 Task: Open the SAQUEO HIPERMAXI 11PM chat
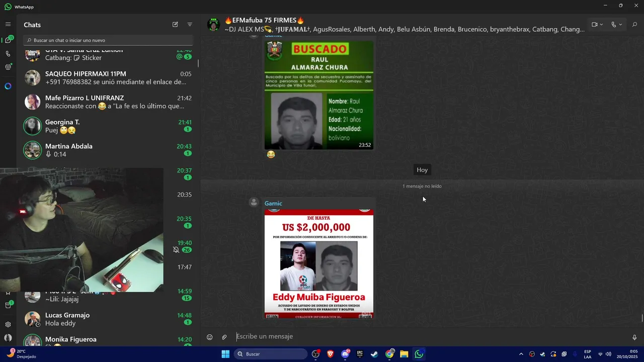coord(108,77)
